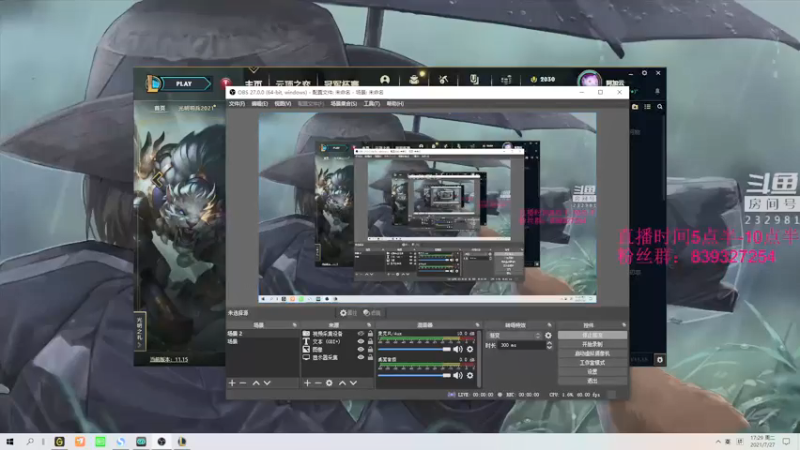Viewport: 800px width, 450px height.
Task: Pop out the 控件 dock panel
Action: pos(624,325)
